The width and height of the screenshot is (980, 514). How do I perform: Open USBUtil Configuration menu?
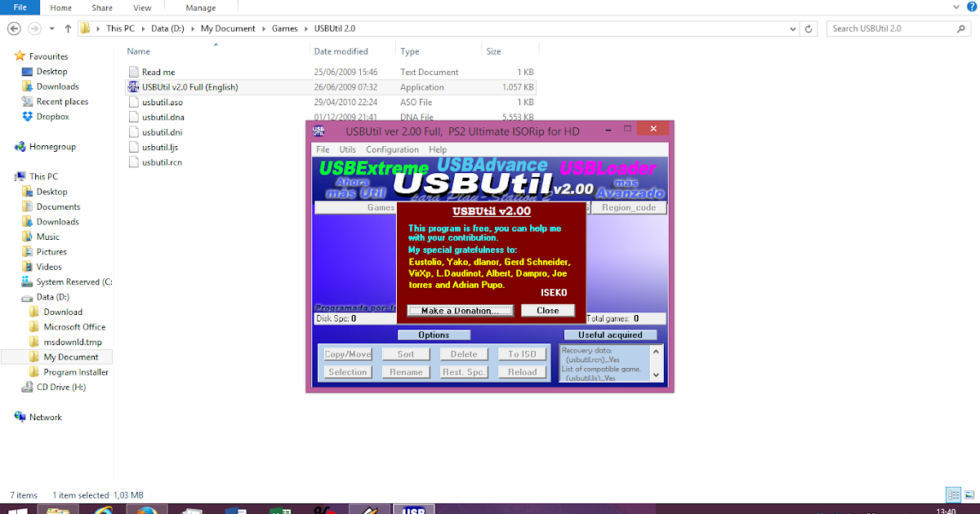392,149
